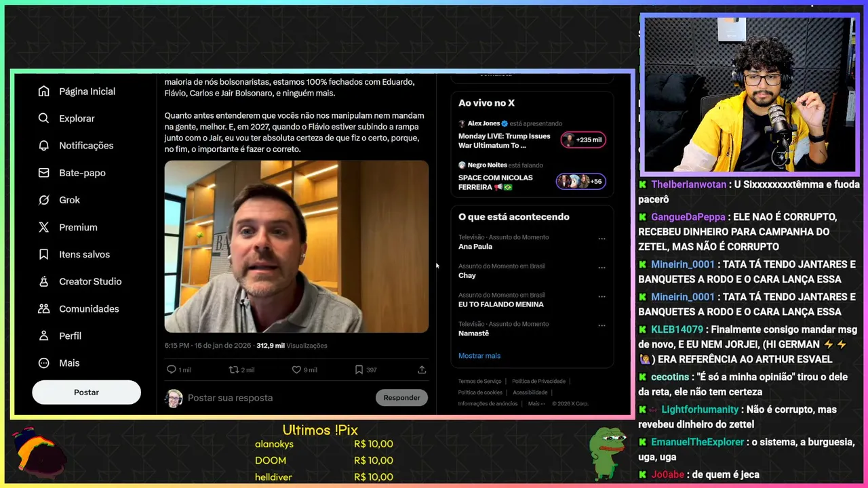Click reply icon showing 1 mil

click(x=172, y=369)
